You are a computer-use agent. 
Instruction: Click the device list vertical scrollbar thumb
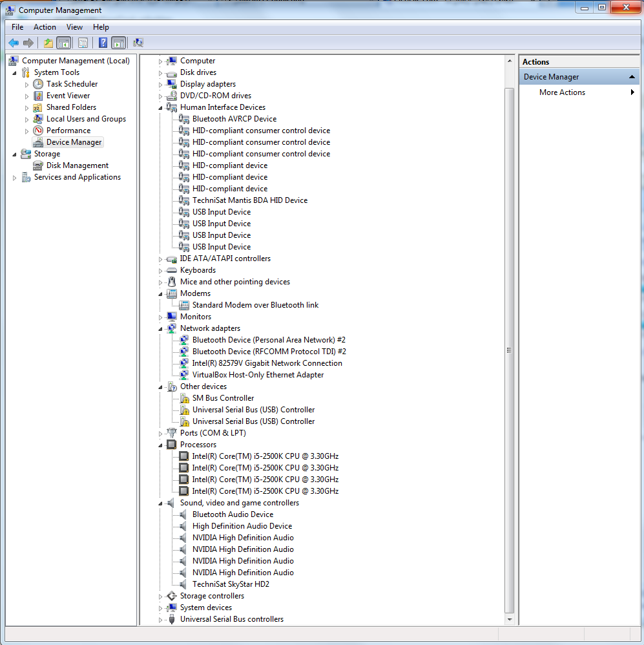pos(510,350)
